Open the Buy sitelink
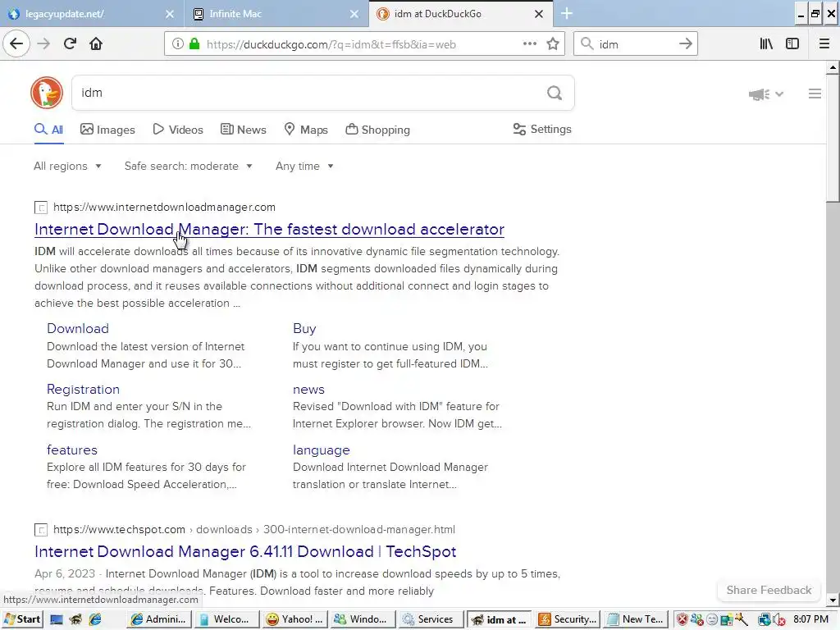 pos(304,328)
